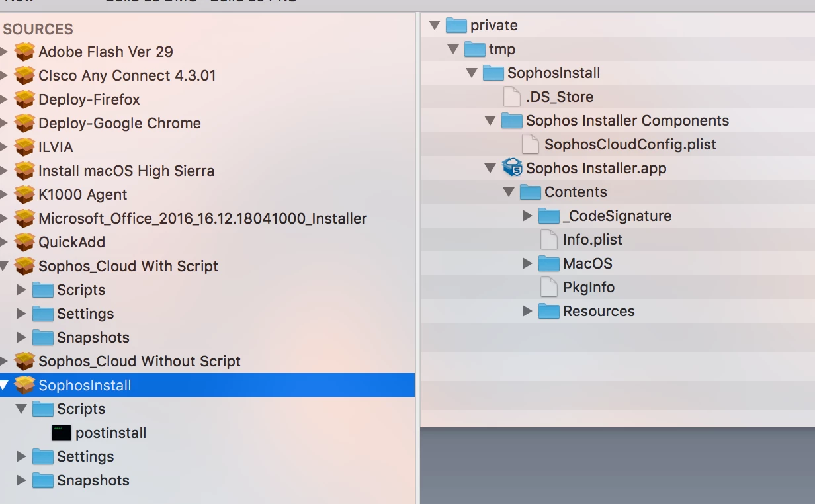Expand the Resources folder
The image size is (815, 504).
(527, 311)
